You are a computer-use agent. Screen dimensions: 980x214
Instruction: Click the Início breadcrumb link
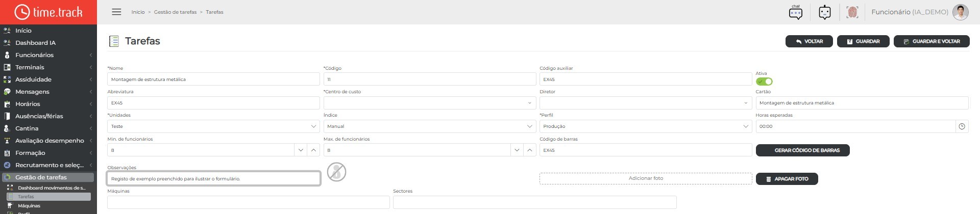coord(138,12)
